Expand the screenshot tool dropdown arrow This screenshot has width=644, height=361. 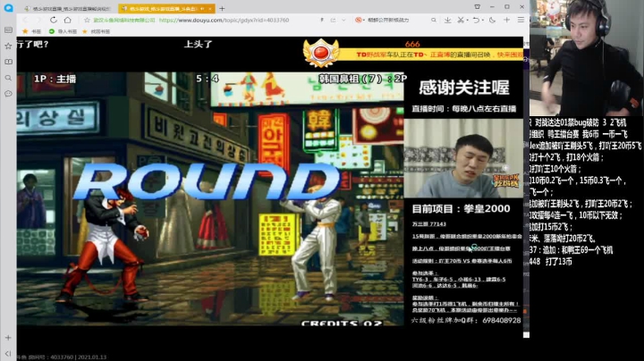pyautogui.click(x=468, y=20)
